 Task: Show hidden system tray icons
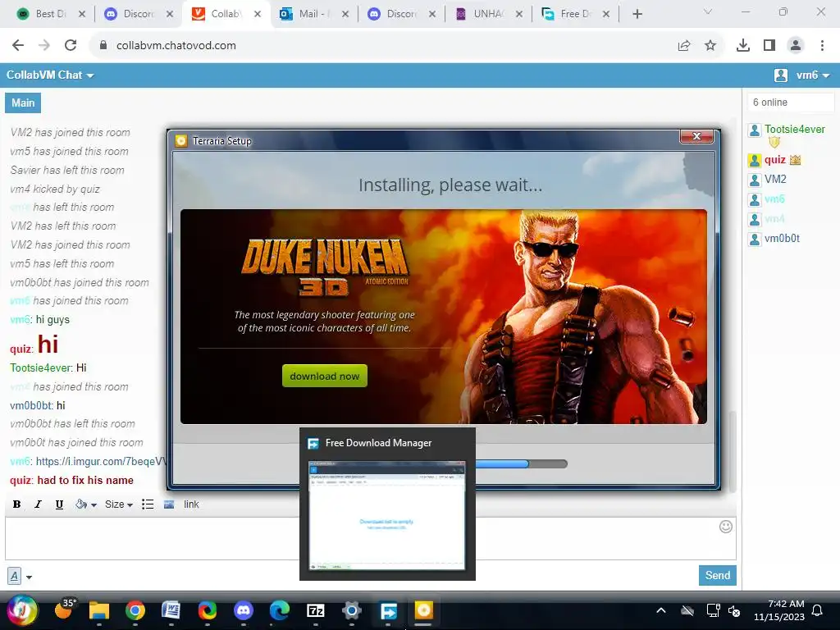[661, 610]
